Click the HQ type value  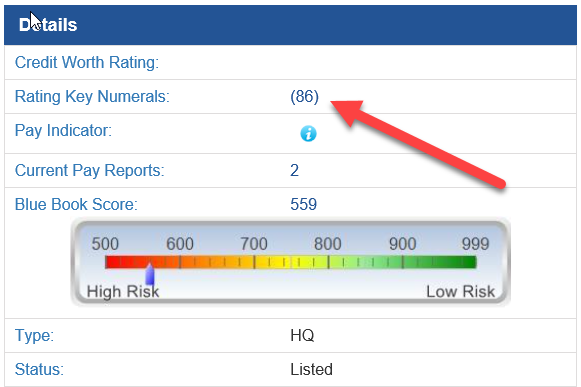302,335
